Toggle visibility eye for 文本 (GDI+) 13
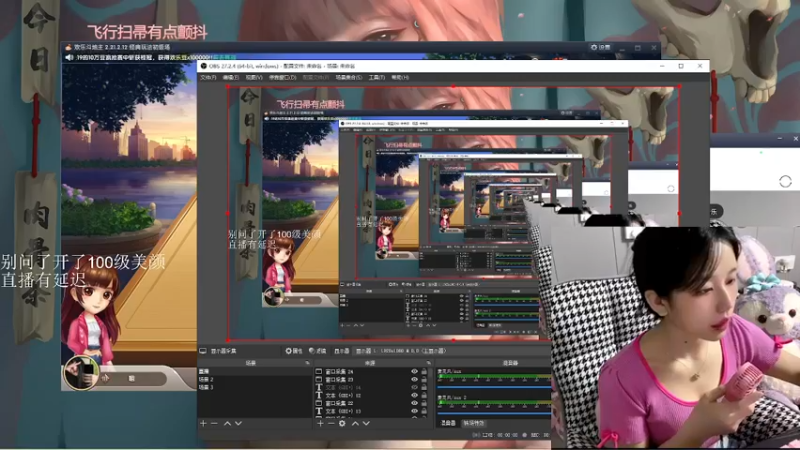800x450 pixels. pyautogui.click(x=414, y=411)
